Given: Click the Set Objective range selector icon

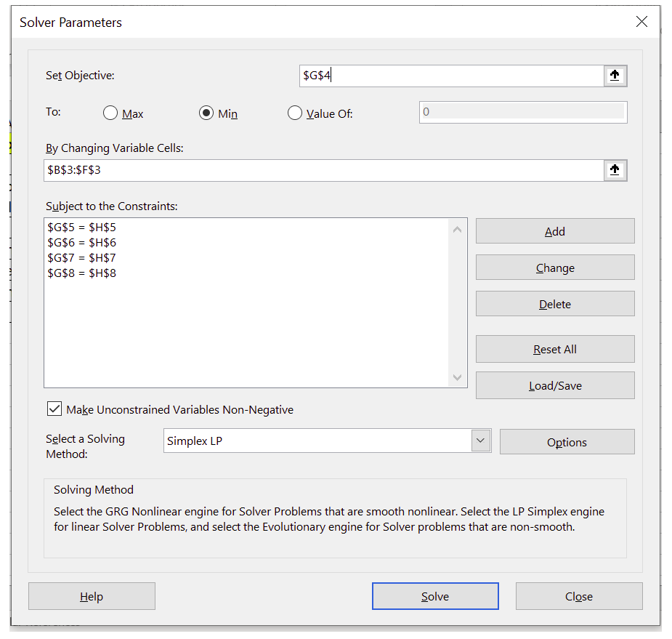Looking at the screenshot, I should click(x=615, y=76).
